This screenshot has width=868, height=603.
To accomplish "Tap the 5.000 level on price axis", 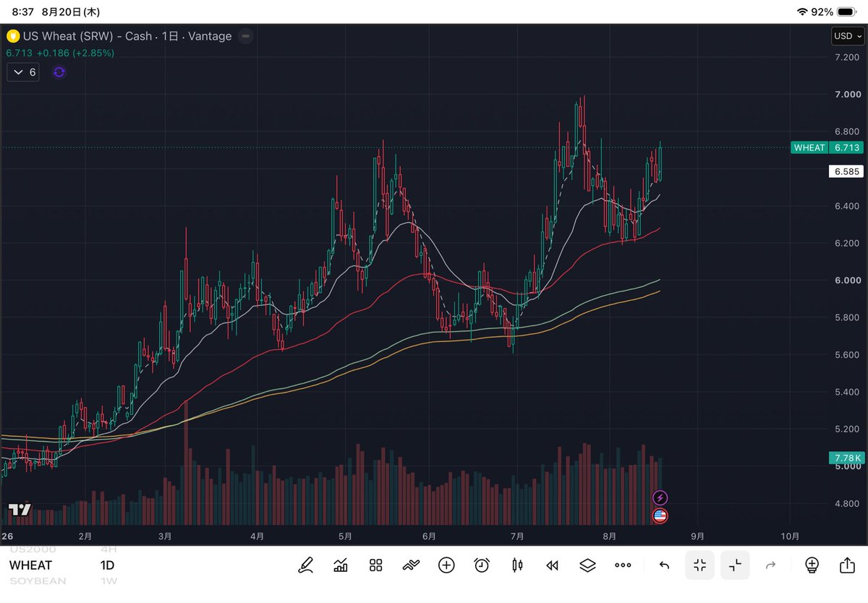I will pyautogui.click(x=847, y=467).
